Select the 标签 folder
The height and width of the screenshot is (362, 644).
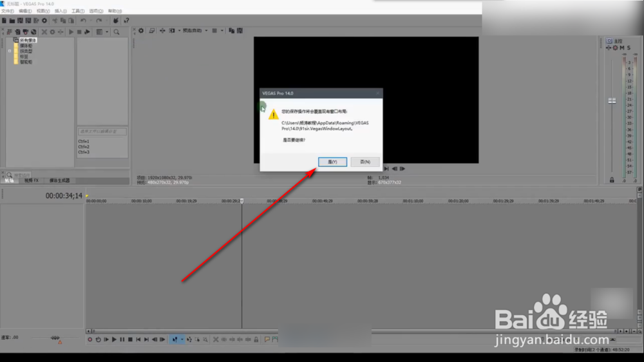(24, 56)
